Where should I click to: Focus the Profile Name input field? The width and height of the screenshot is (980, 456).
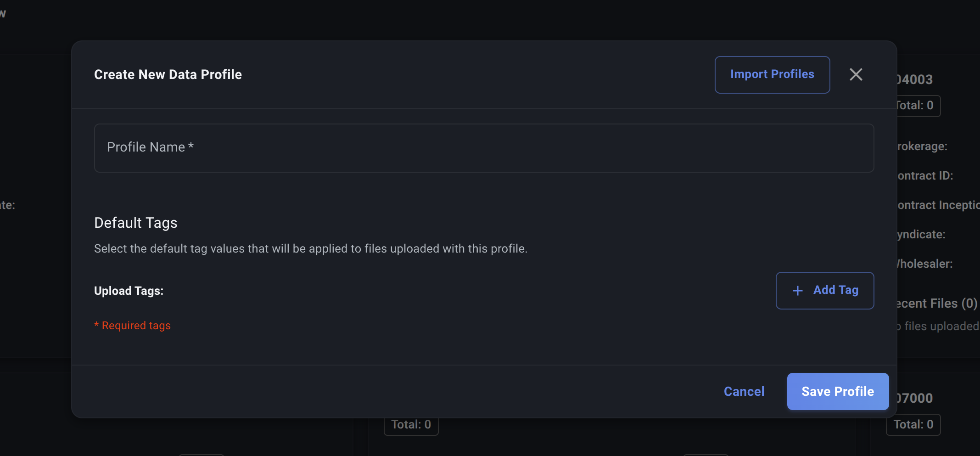[484, 148]
